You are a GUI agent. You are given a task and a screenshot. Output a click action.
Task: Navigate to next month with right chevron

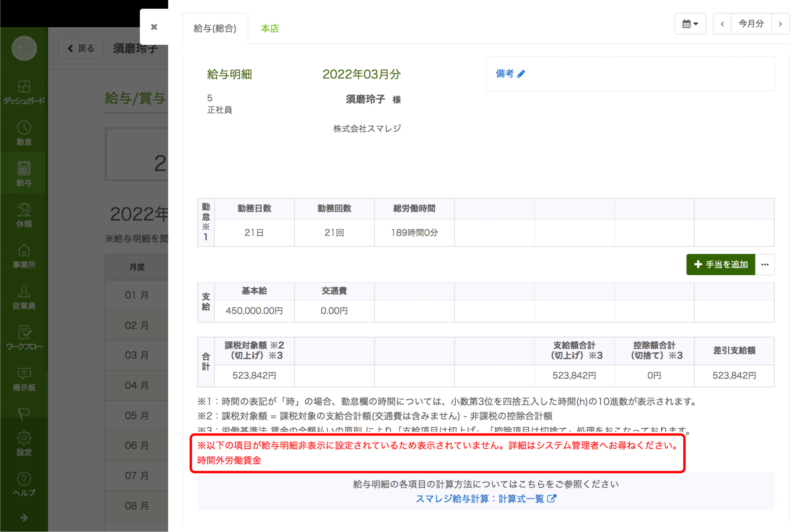(x=780, y=24)
